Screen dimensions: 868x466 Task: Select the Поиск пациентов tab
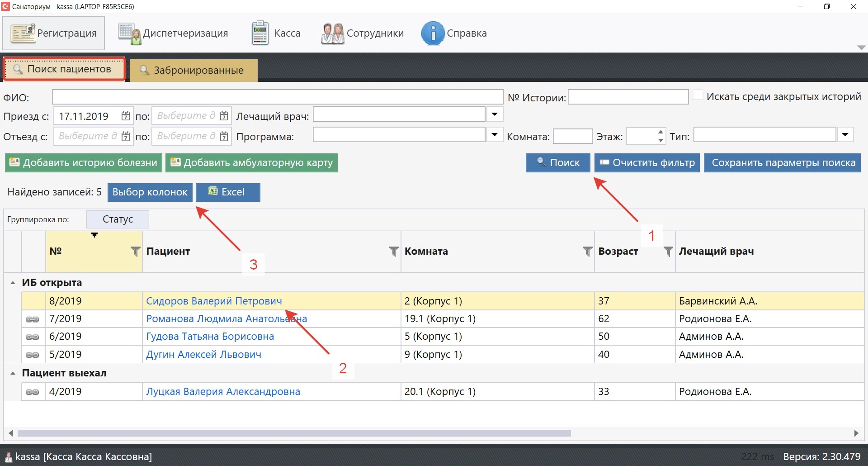(x=64, y=69)
